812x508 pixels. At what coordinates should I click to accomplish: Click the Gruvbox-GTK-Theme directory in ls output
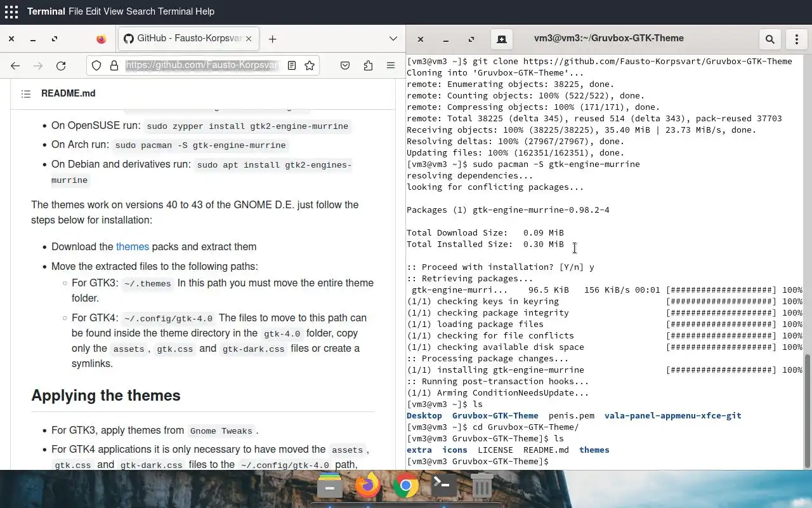pos(495,415)
